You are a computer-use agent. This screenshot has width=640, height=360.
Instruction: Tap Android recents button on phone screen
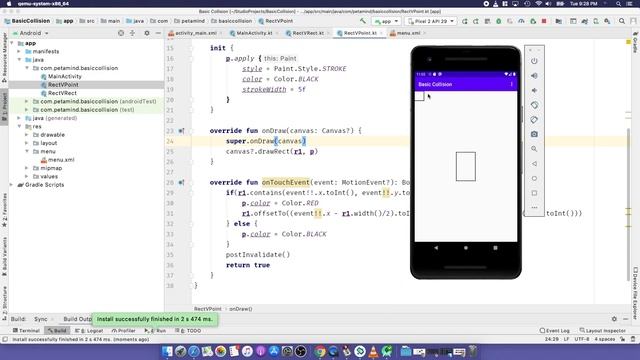[x=495, y=248]
